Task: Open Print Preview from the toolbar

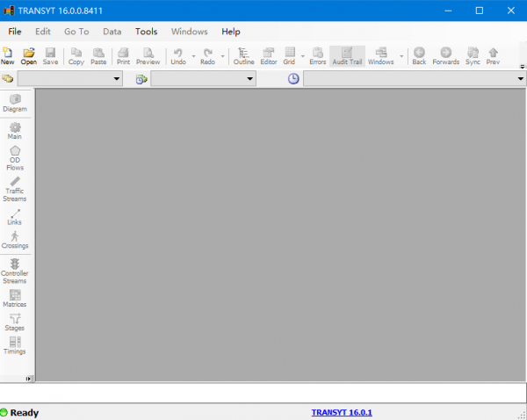Action: [x=148, y=56]
